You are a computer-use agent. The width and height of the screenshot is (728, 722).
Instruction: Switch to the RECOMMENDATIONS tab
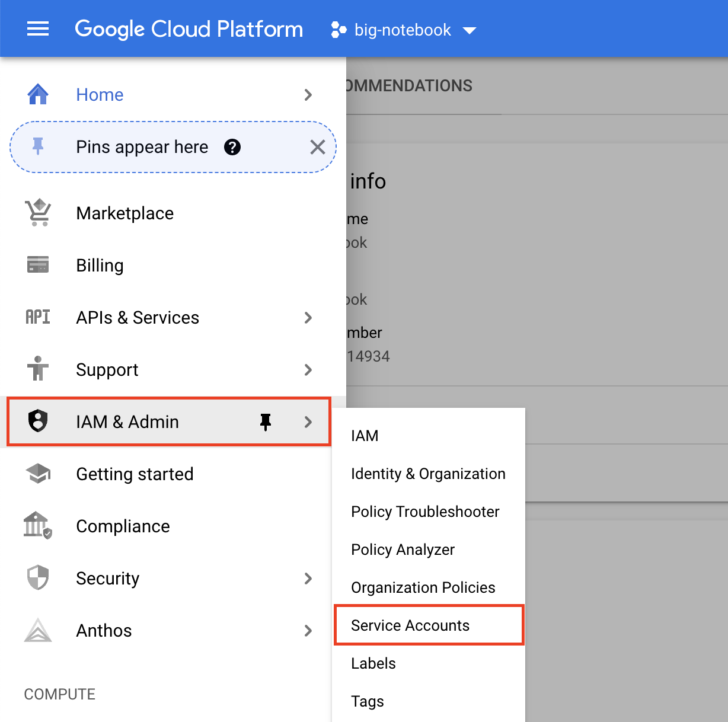coord(410,86)
